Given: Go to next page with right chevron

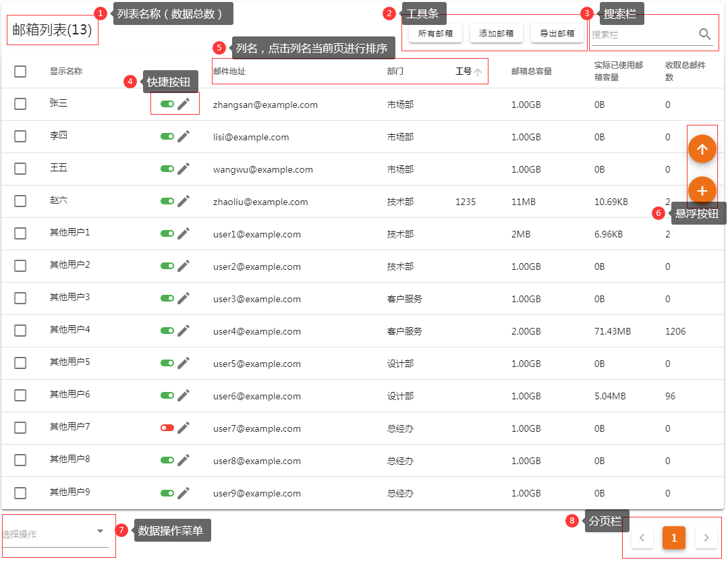Looking at the screenshot, I should coord(706,538).
